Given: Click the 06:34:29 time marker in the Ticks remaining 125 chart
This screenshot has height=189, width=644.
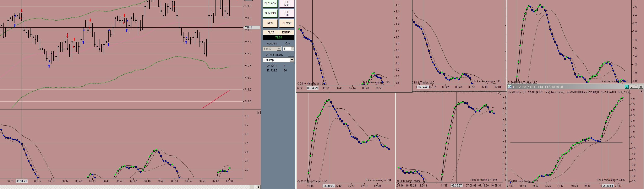Looking at the screenshot, I should pyautogui.click(x=312, y=88).
